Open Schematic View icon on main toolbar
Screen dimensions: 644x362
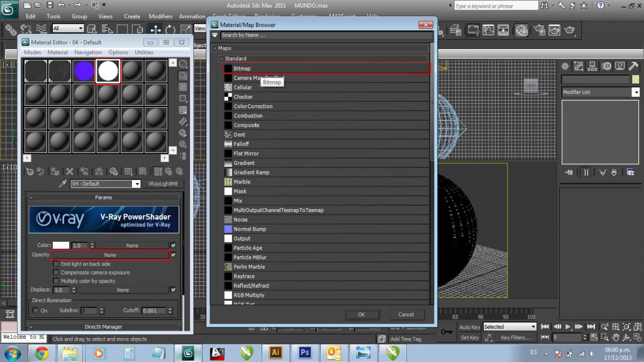pos(503,30)
